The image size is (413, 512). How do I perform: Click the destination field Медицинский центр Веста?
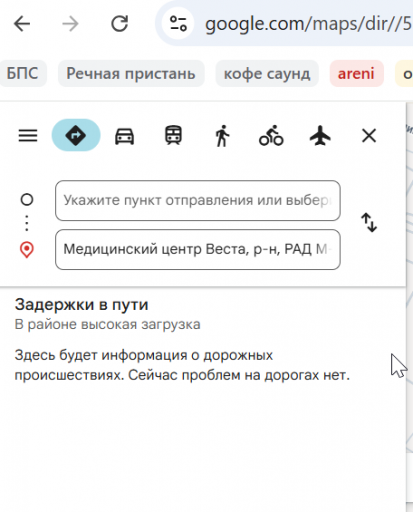tap(198, 249)
